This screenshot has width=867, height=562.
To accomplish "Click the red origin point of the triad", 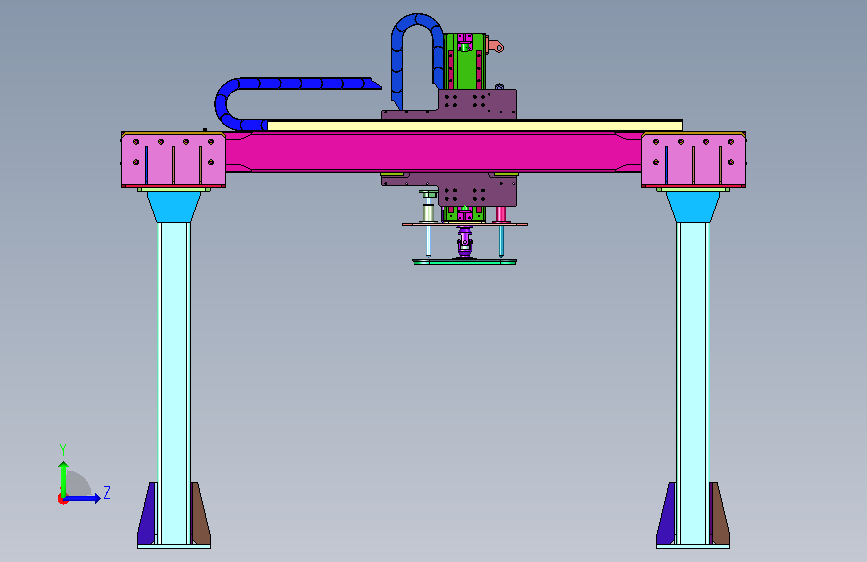I will pyautogui.click(x=62, y=499).
